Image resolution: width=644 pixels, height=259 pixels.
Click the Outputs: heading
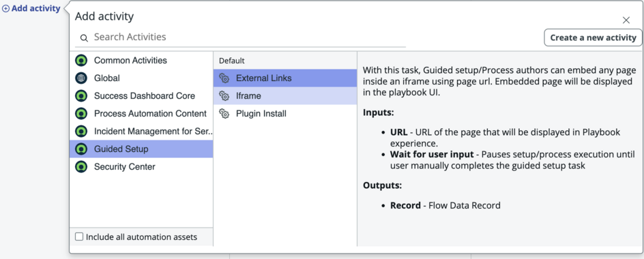click(382, 185)
